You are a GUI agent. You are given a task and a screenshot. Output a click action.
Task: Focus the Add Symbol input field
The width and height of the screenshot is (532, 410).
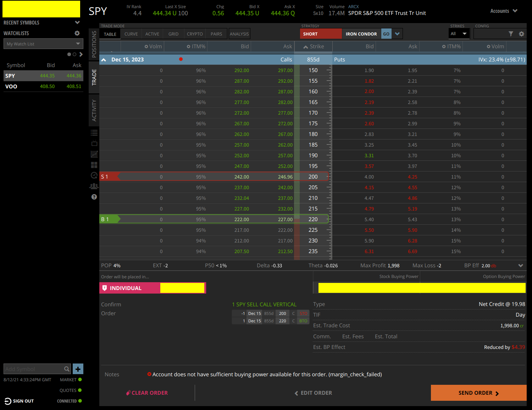[x=34, y=369]
